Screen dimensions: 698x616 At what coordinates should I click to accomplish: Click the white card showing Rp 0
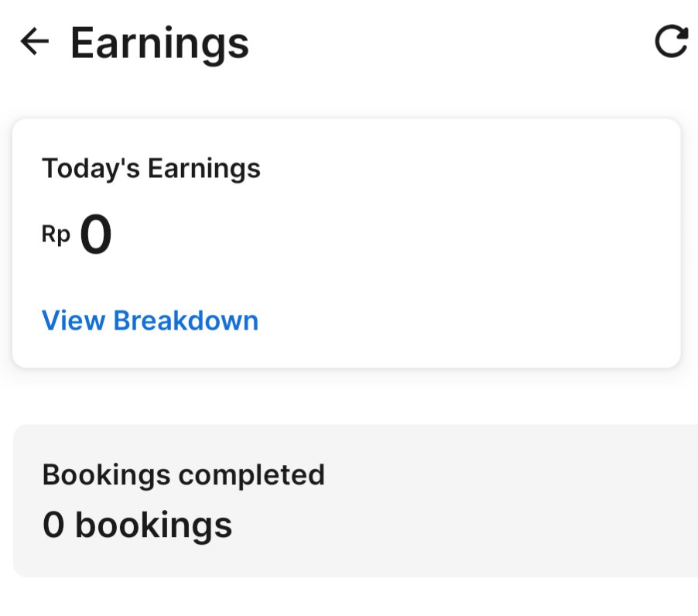[x=347, y=243]
